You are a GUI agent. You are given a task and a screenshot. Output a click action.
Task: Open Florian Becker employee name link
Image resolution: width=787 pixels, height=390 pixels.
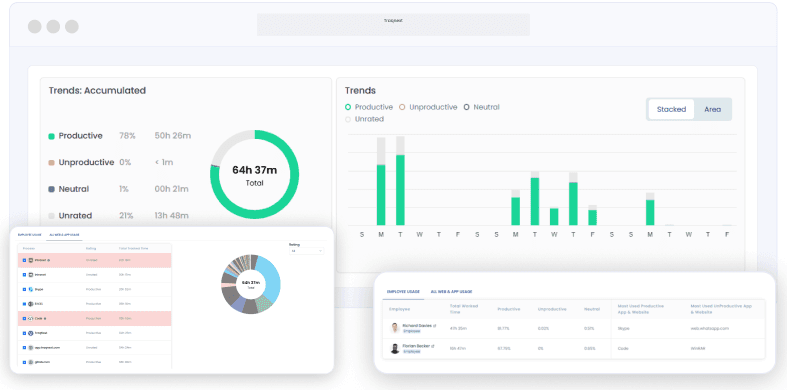416,346
